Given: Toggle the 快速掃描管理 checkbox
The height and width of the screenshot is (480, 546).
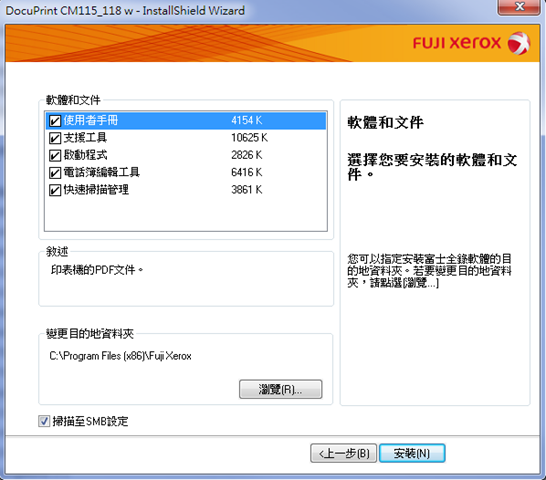Looking at the screenshot, I should click(55, 190).
